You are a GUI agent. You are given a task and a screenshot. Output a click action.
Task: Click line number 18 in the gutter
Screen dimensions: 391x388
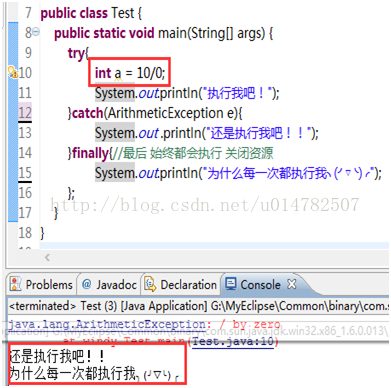[25, 233]
